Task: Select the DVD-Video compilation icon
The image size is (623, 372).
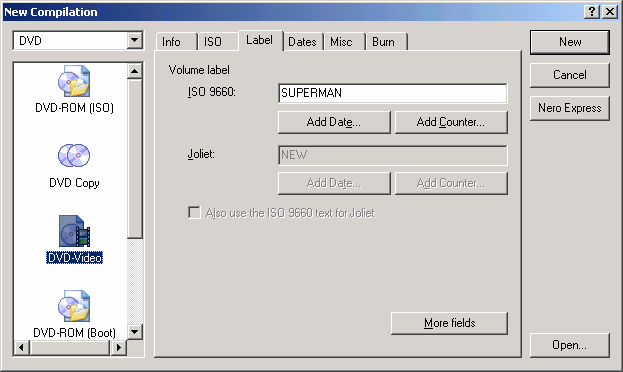Action: 74,231
